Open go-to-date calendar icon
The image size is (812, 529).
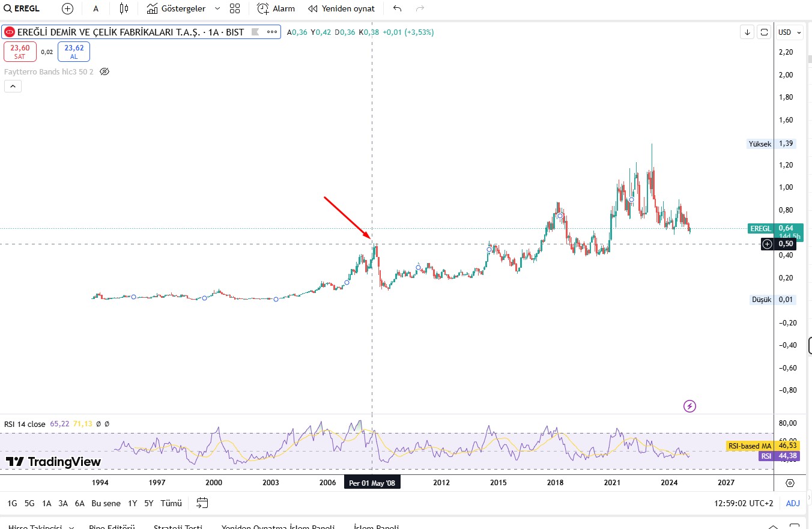pos(202,503)
